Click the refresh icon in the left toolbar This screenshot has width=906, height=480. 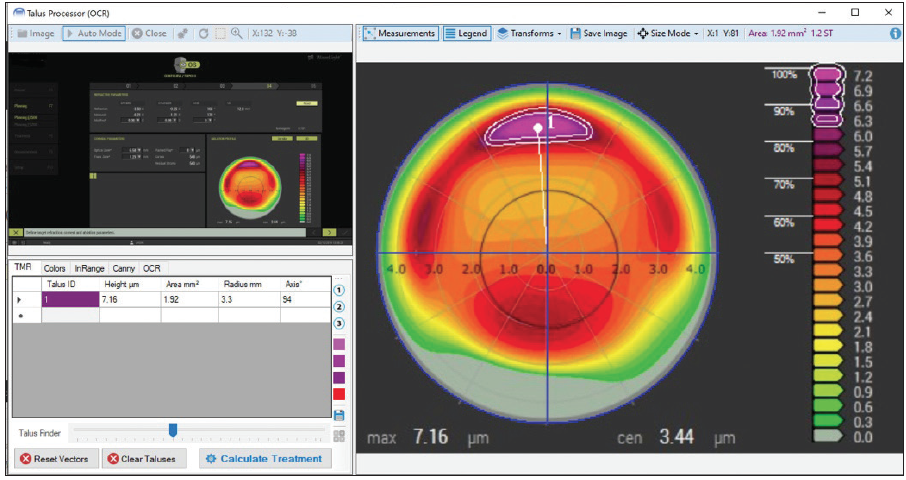coord(201,33)
